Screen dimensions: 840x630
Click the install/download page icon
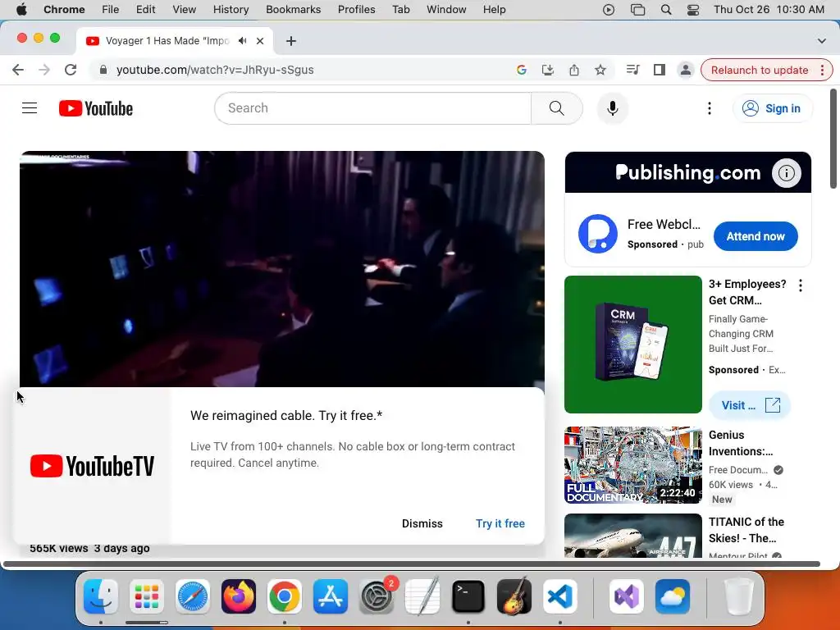[547, 70]
